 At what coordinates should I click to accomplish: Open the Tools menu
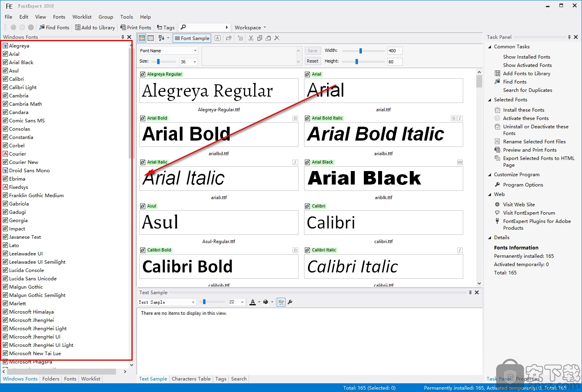click(127, 17)
